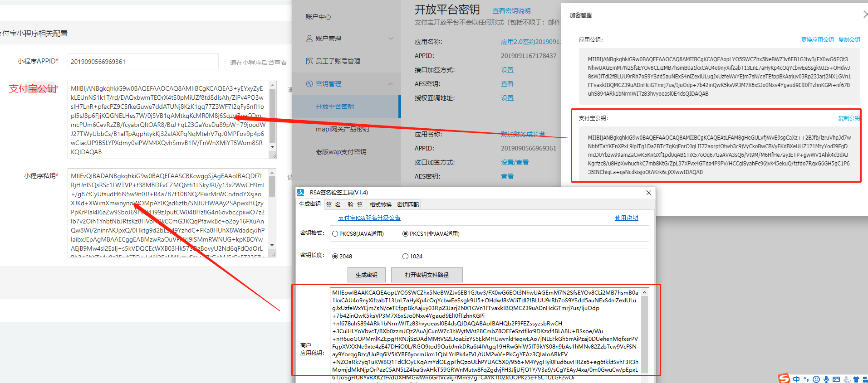Click the 生成密钥 button
This screenshot has height=383, width=868.
[367, 275]
